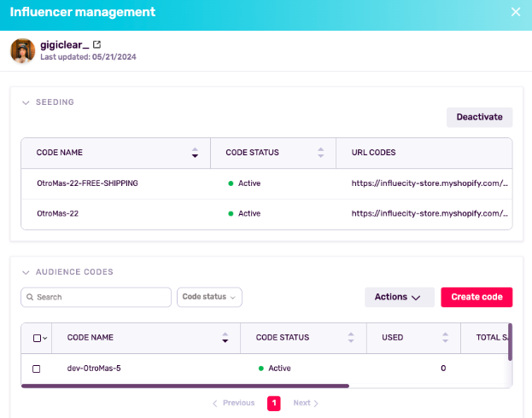The image size is (532, 418).
Task: Open the Code status filter dropdown
Action: tap(209, 297)
